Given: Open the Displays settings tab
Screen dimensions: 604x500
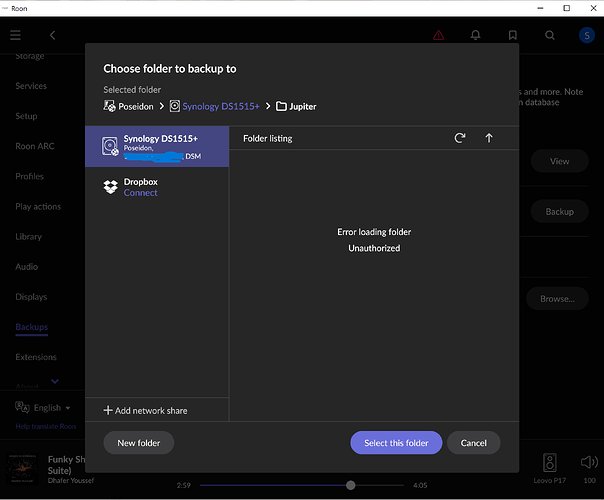Looking at the screenshot, I should pyautogui.click(x=31, y=297).
